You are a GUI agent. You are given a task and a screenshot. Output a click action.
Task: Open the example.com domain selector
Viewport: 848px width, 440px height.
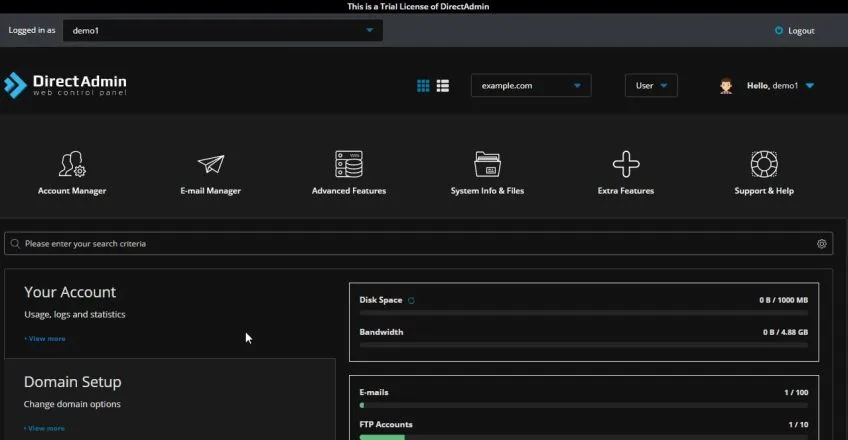click(x=531, y=85)
